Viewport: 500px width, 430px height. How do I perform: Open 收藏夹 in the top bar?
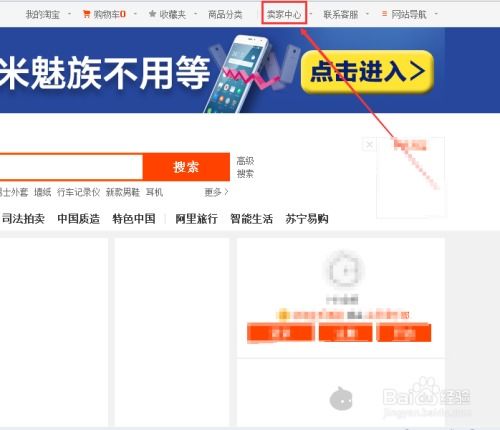pos(172,14)
